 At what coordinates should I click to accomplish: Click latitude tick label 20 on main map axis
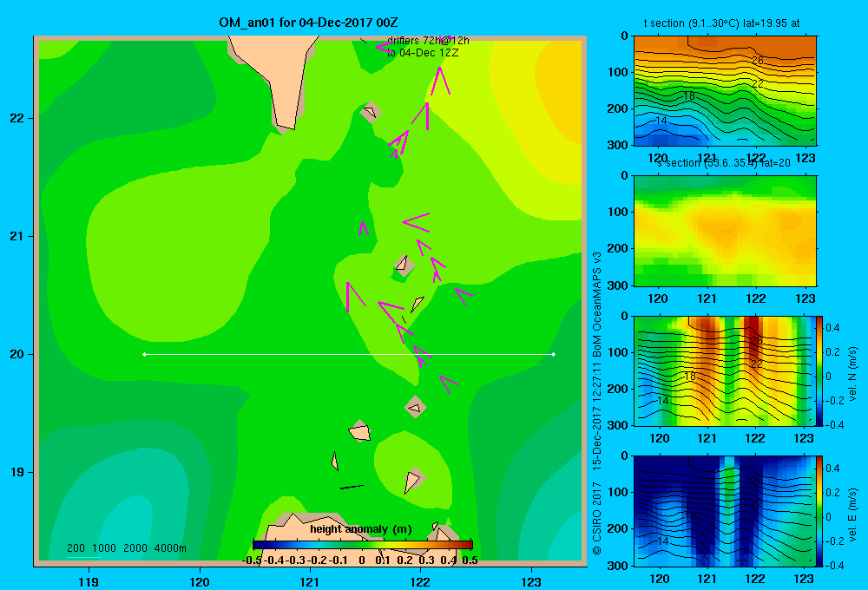17,354
